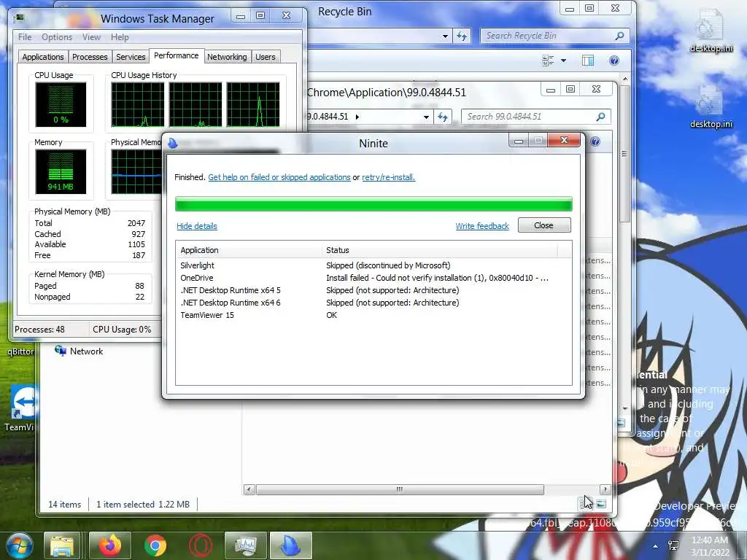Switch to the Processes tab
This screenshot has width=747, height=560.
[x=90, y=57]
